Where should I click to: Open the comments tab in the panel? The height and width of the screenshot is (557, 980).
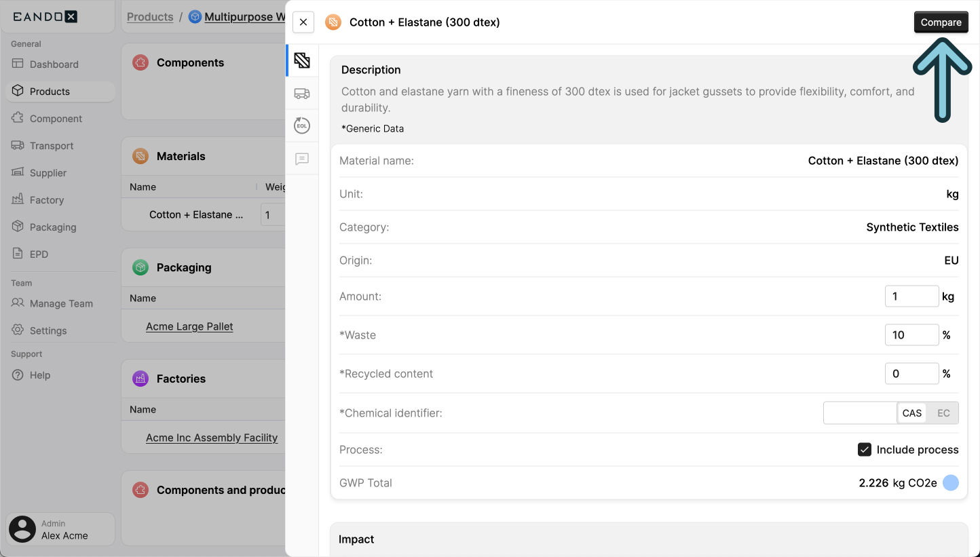tap(302, 159)
